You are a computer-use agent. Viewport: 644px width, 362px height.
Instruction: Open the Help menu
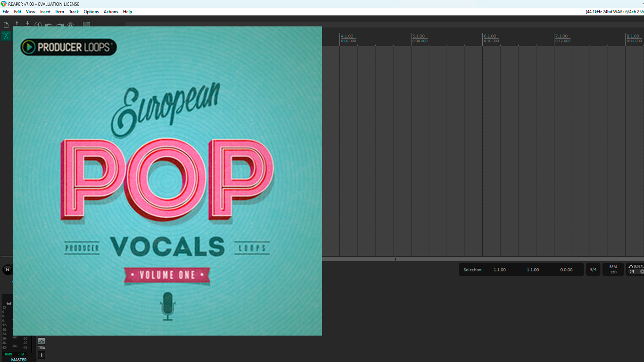(x=127, y=12)
